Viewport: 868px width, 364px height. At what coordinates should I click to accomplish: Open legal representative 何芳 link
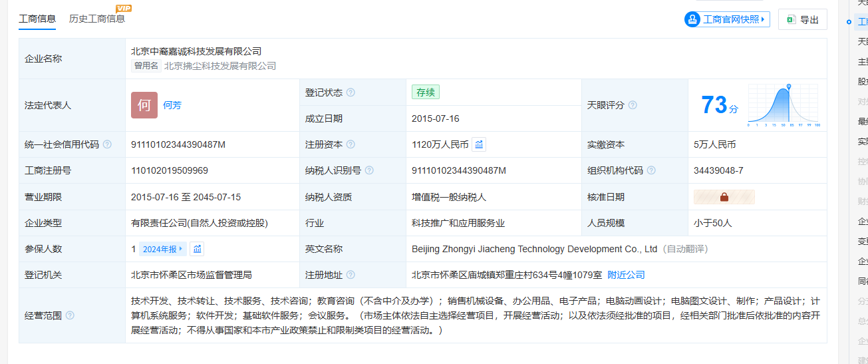coord(172,105)
